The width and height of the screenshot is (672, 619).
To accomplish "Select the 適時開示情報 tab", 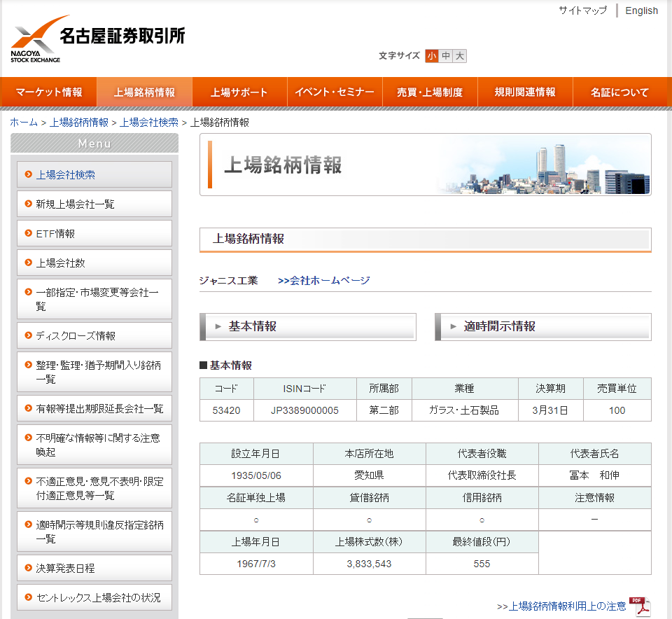I will click(543, 326).
